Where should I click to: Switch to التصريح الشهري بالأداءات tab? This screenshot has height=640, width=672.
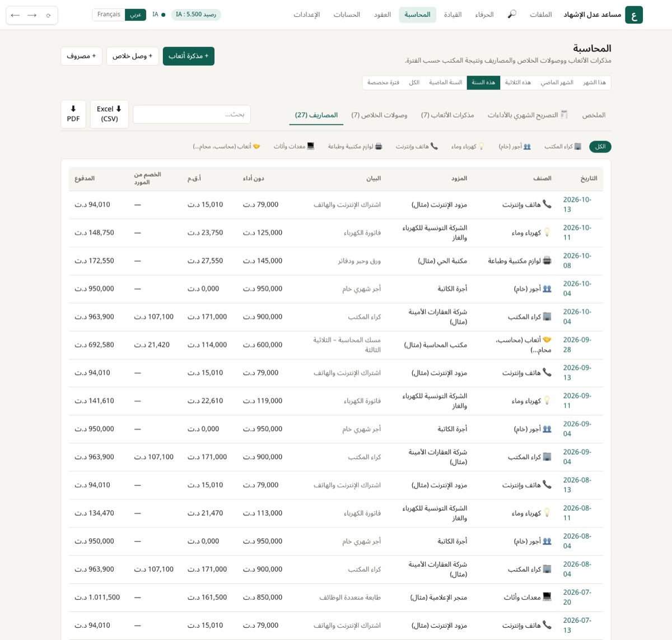click(528, 115)
